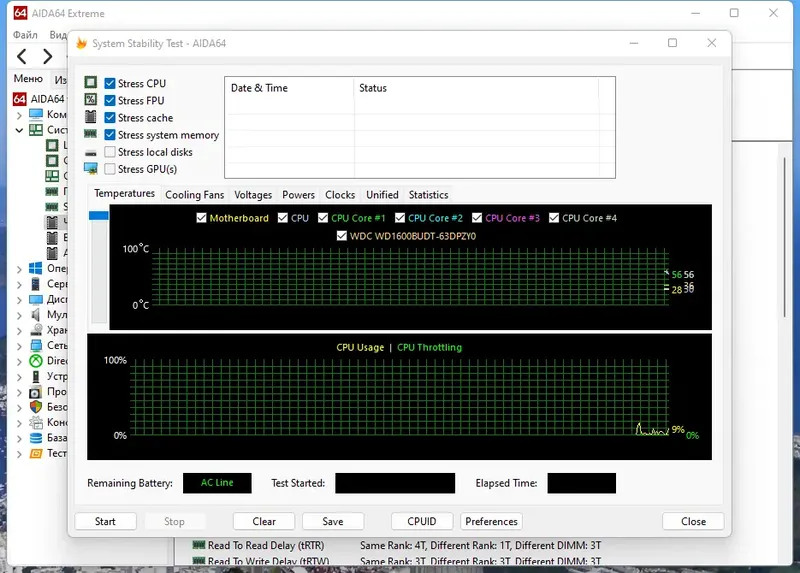The width and height of the screenshot is (800, 573).
Task: Click the devices icon beside Устр
Action: coord(36,376)
